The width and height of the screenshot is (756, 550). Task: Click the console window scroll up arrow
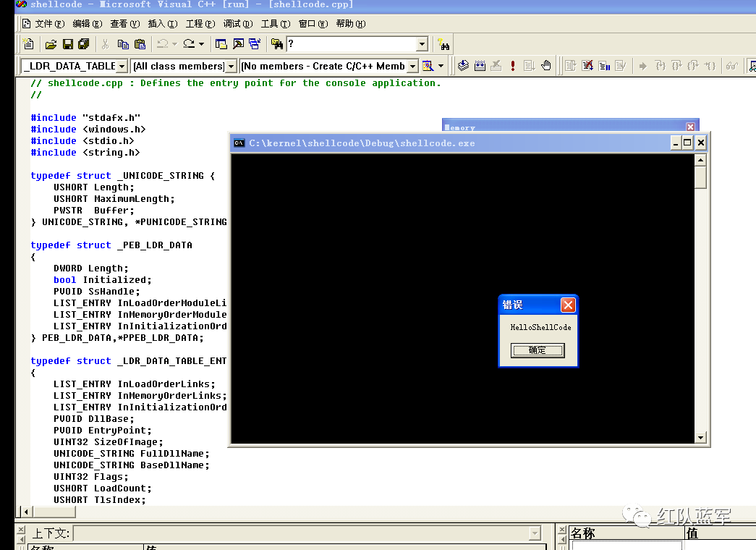coord(700,160)
